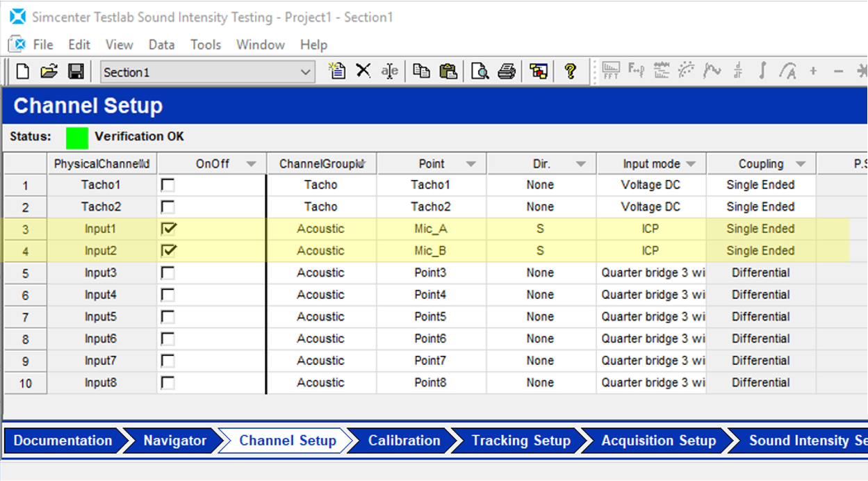This screenshot has height=481, width=868.
Task: Select row header number 5
Action: tap(26, 273)
